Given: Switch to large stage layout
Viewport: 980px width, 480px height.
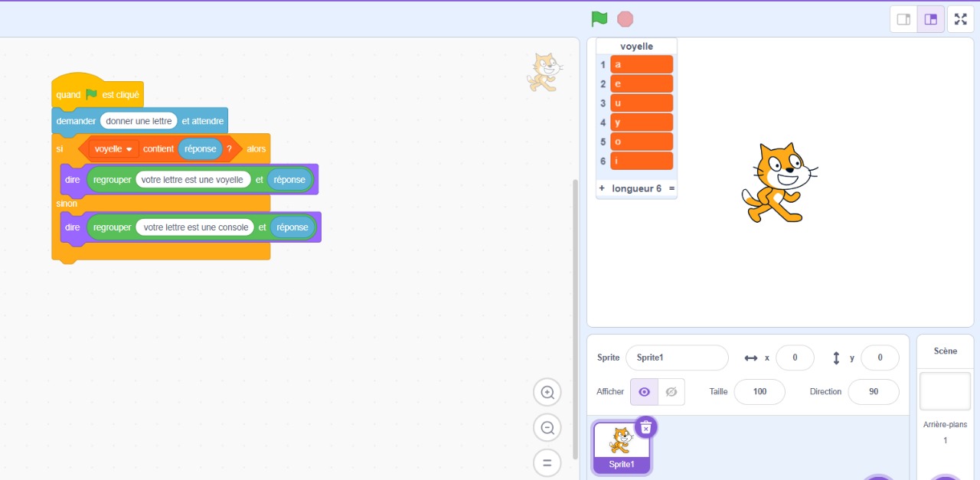Looking at the screenshot, I should click(931, 19).
